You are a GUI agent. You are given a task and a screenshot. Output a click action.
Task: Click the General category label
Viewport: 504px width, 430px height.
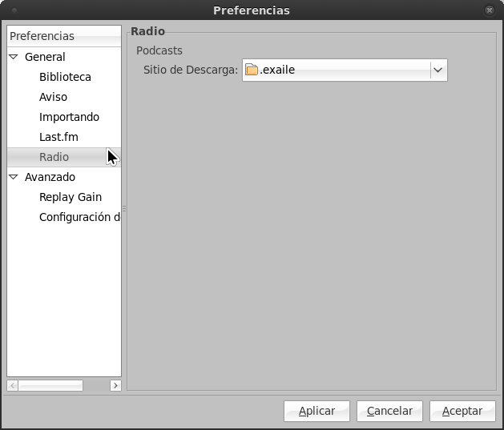pyautogui.click(x=45, y=57)
